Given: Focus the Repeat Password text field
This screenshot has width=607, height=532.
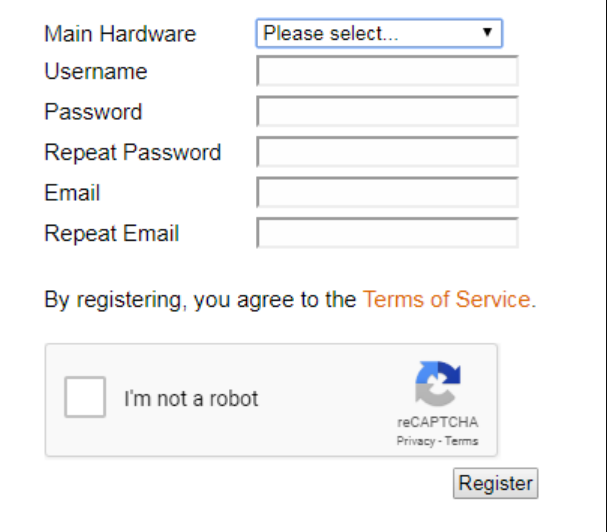Looking at the screenshot, I should click(388, 151).
